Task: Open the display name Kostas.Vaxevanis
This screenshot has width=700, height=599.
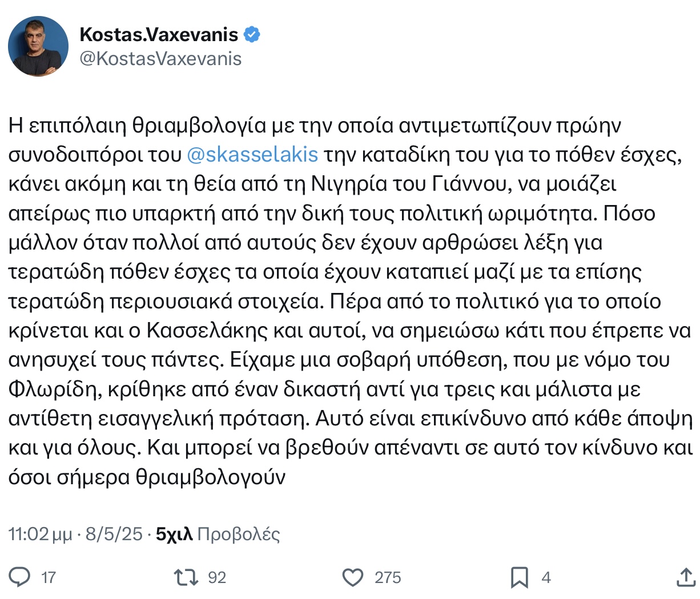Action: pos(159,35)
